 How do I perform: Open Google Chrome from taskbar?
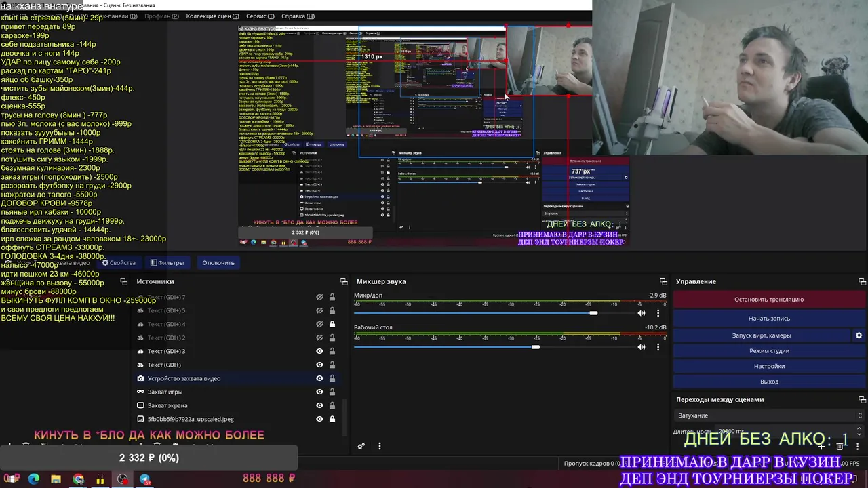79,479
